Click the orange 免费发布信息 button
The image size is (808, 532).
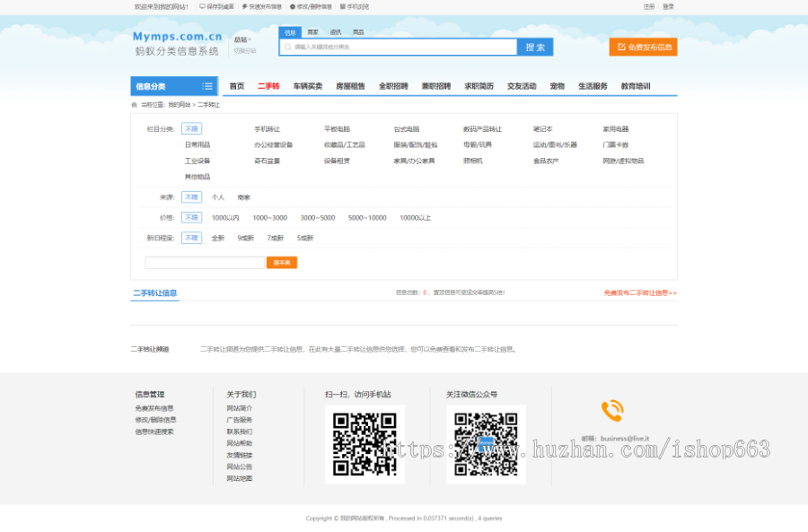pyautogui.click(x=643, y=47)
